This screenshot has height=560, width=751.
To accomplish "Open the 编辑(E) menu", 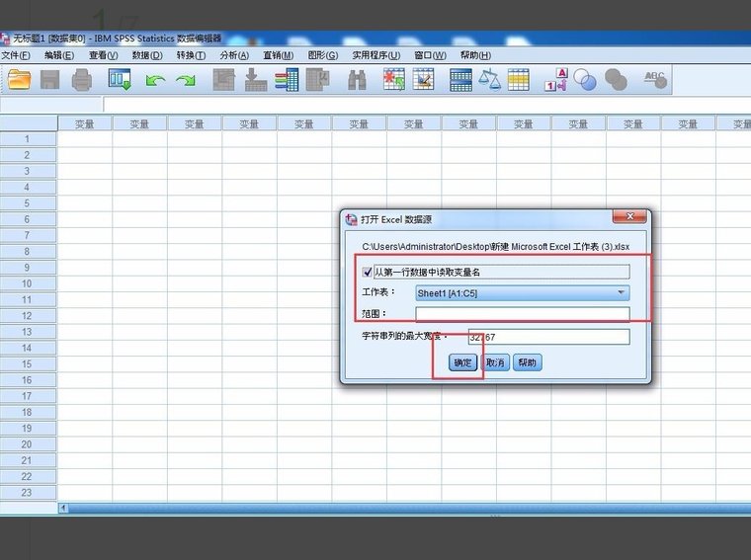I will (x=59, y=55).
